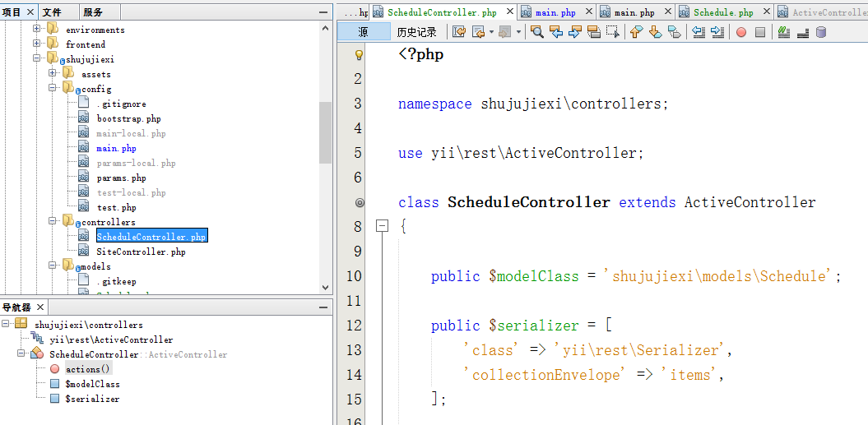The image size is (868, 425).
Task: Click the Stop Macro Recording square icon
Action: (x=760, y=32)
